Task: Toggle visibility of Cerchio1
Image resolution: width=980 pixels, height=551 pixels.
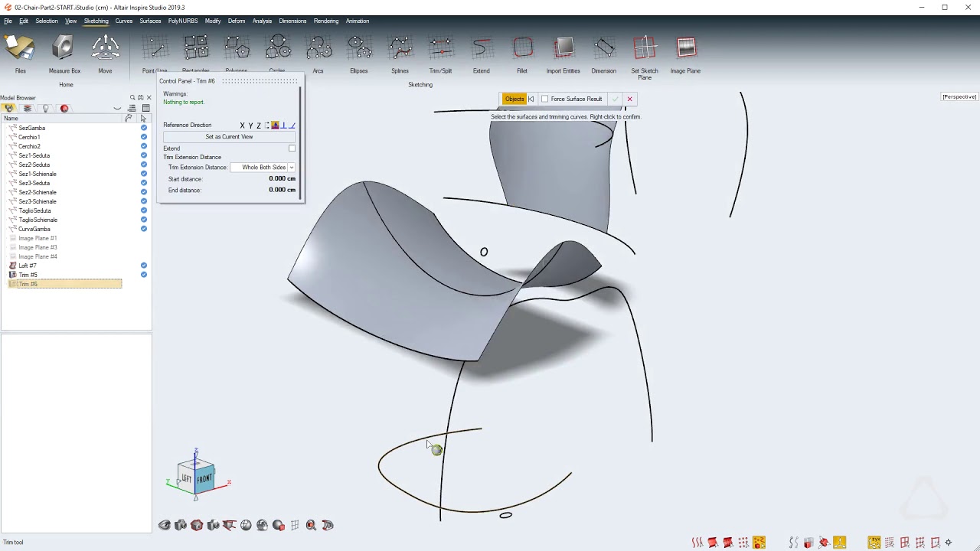Action: click(144, 137)
